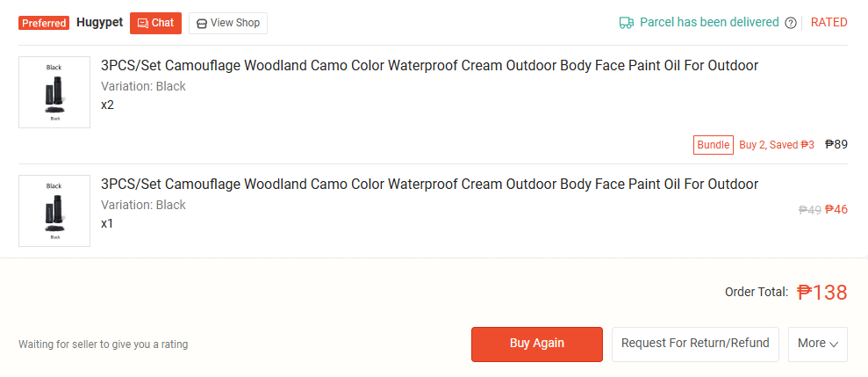Click the delivery truck icon

(627, 23)
